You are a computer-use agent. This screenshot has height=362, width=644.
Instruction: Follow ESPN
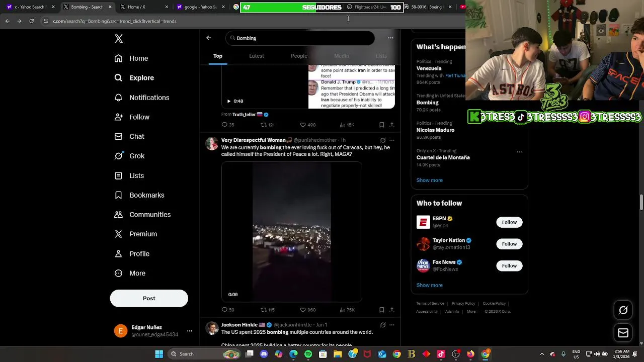point(509,222)
